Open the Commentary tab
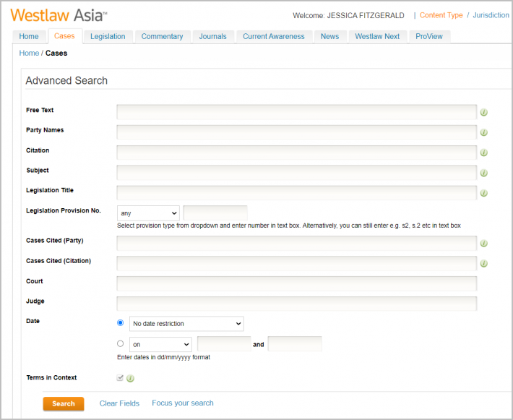513x420 pixels. (163, 36)
